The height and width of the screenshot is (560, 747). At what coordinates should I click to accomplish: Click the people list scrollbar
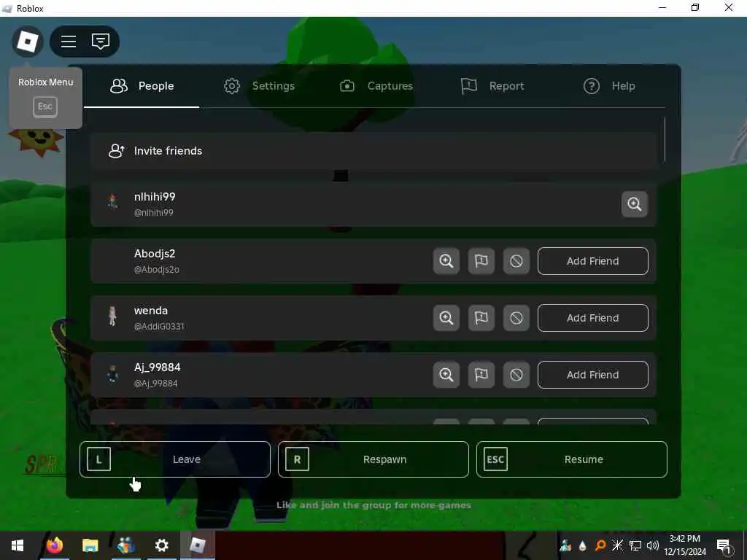click(665, 139)
